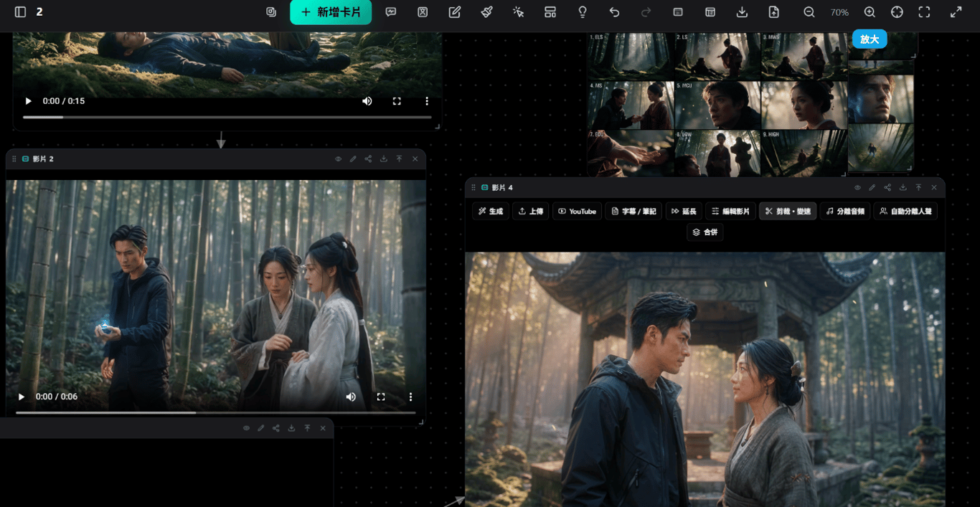The image size is (980, 507).
Task: Click the zoom out magnifier icon
Action: pos(809,12)
